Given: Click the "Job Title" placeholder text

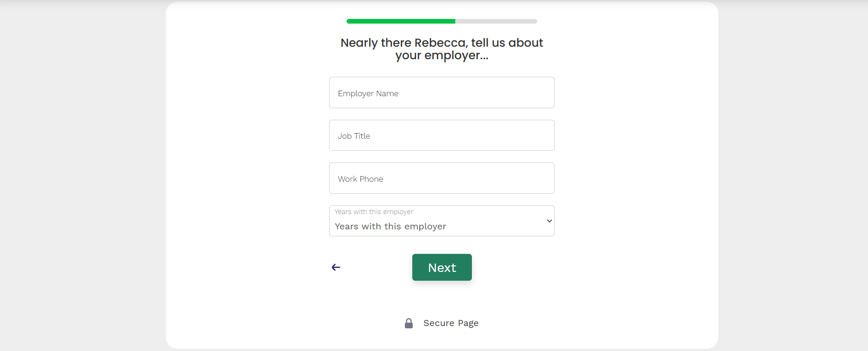Looking at the screenshot, I should click(354, 136).
